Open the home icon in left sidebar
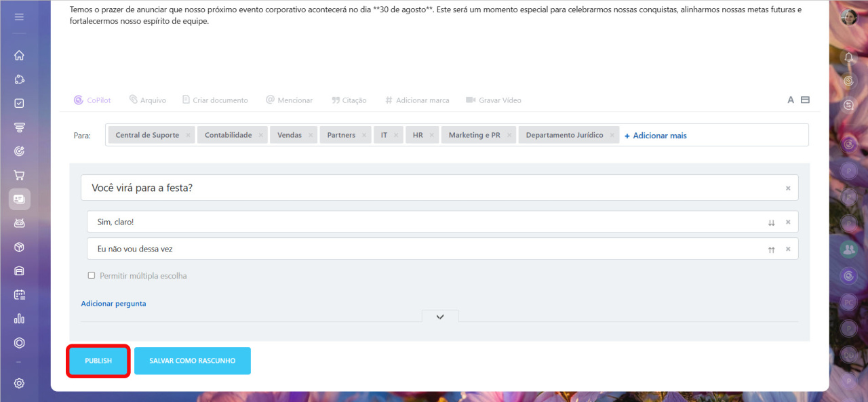Image resolution: width=868 pixels, height=402 pixels. (19, 56)
